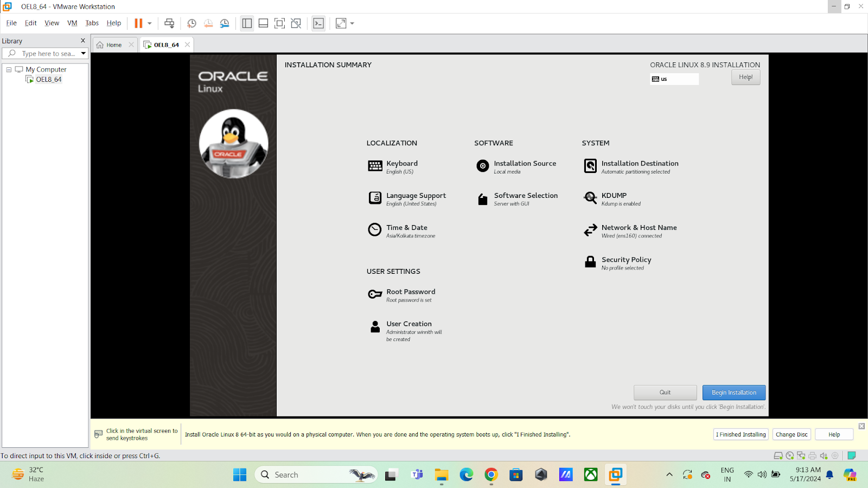868x488 pixels.
Task: Enter full screen mode icon
Action: click(279, 23)
